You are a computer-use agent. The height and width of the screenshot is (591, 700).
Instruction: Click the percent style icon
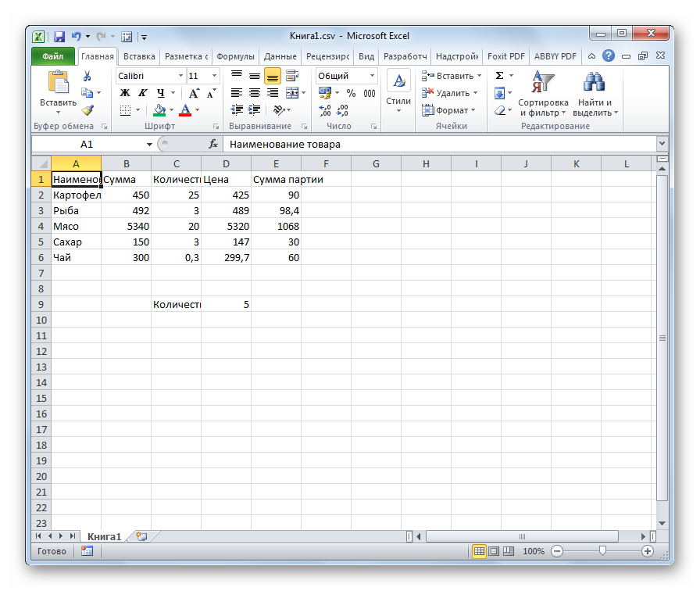(x=350, y=93)
